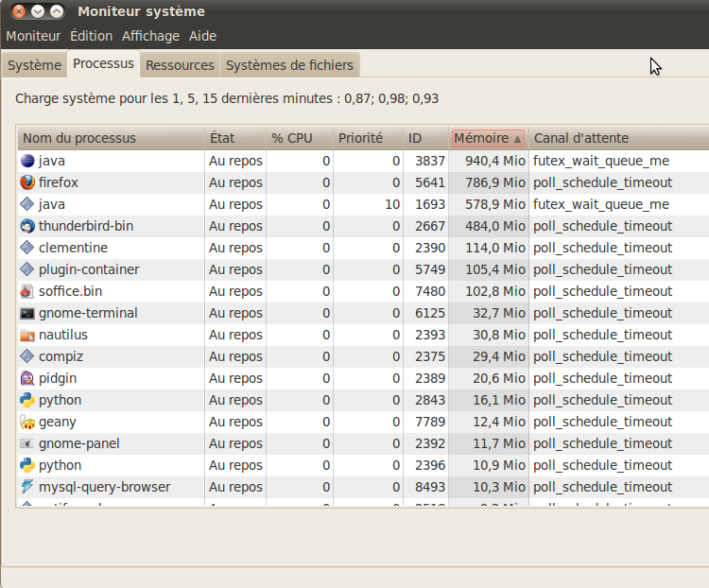Select the compiz process name
The height and width of the screenshot is (588, 709).
click(x=61, y=356)
